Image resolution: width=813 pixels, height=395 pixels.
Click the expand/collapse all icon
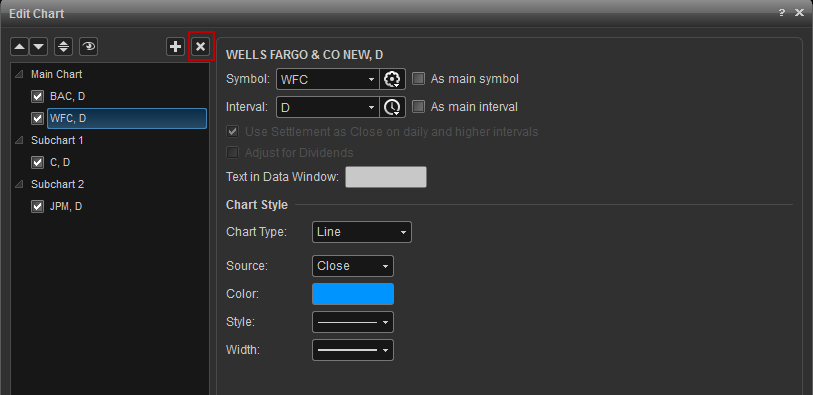[x=63, y=47]
